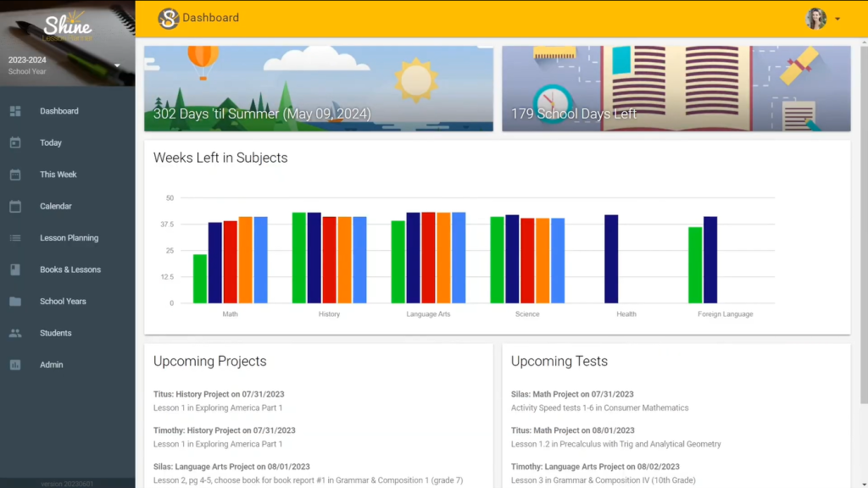Image resolution: width=868 pixels, height=488 pixels.
Task: Click the Dashboard grid icon in sidebar
Action: 15,111
